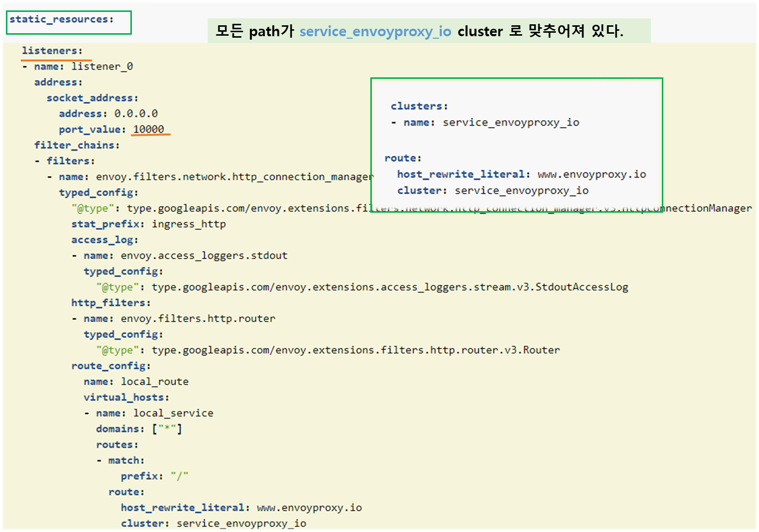Click the router.v3.Router type URL
The height and width of the screenshot is (532, 759).
point(356,350)
